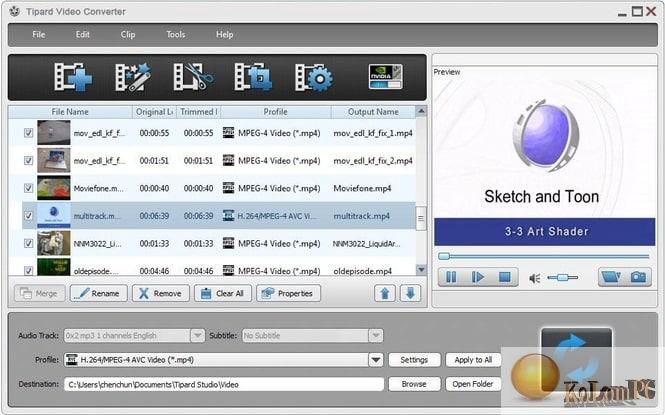This screenshot has width=665, height=415.
Task: Adjust the preview volume slider
Action: click(x=562, y=278)
